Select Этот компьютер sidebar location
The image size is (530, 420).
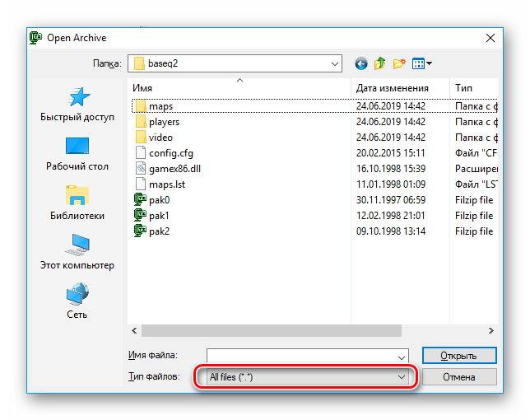[x=77, y=252]
